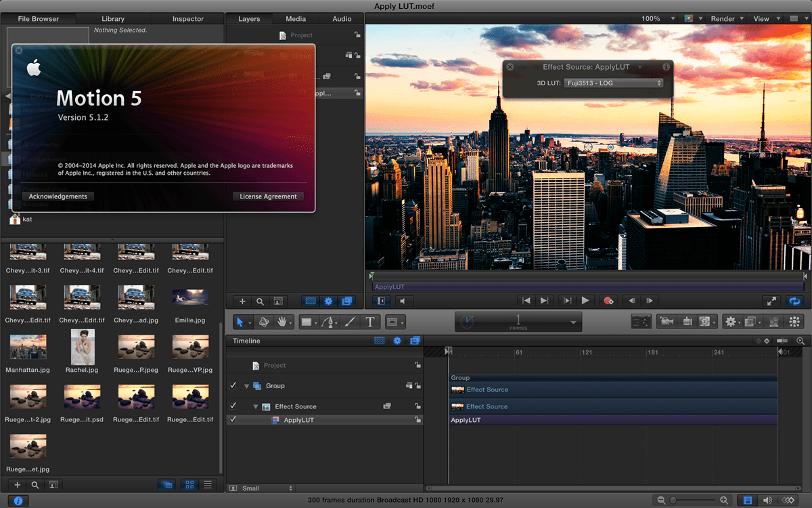Toggle video timeline button at bottom right
Screen dimensions: 812x508
coord(748,500)
